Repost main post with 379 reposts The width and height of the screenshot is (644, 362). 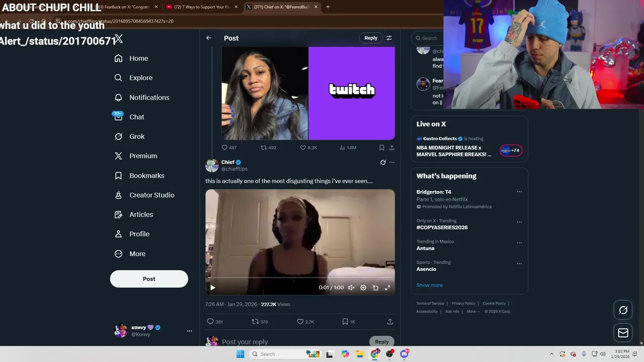click(260, 322)
